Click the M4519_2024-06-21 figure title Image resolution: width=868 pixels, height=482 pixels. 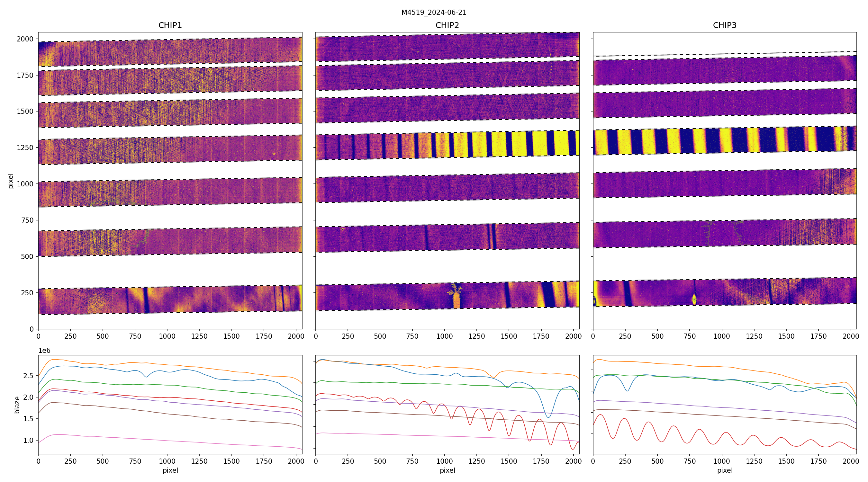[x=434, y=13]
